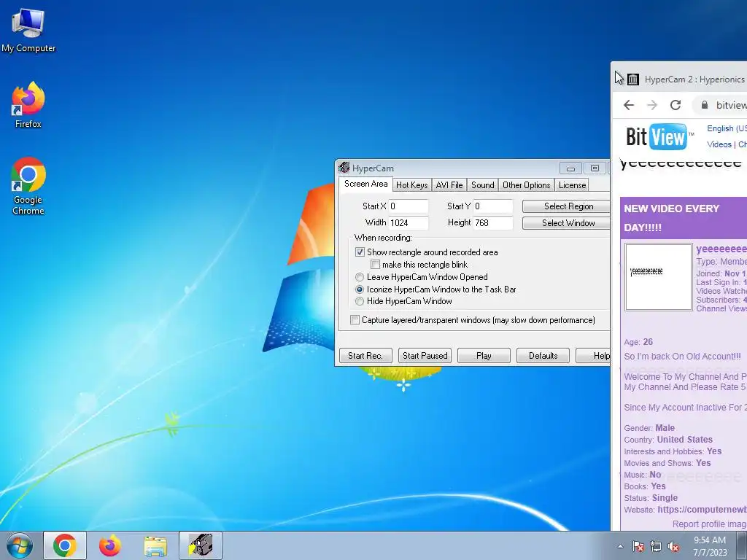
Task: Open the muted volume tray icon
Action: [673, 546]
